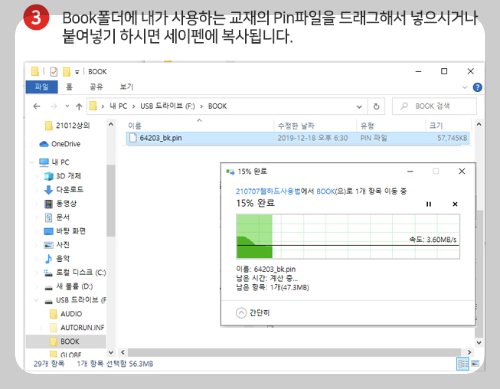
Task: Select the BOOK folder in tree
Action: point(65,342)
